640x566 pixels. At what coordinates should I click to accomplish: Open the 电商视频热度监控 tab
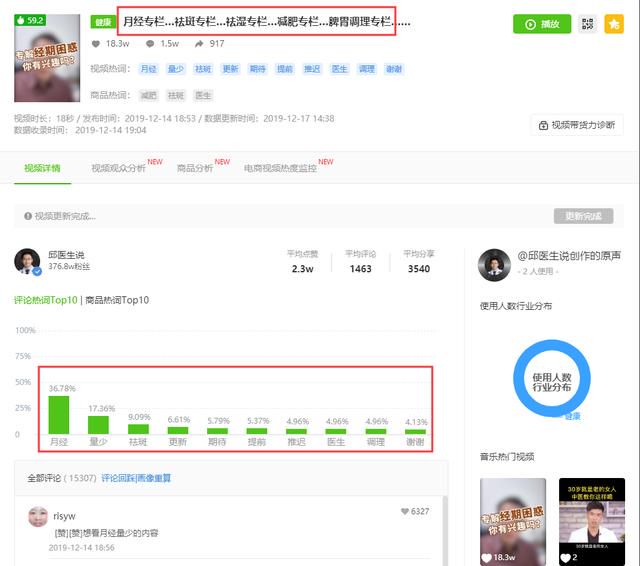click(280, 168)
